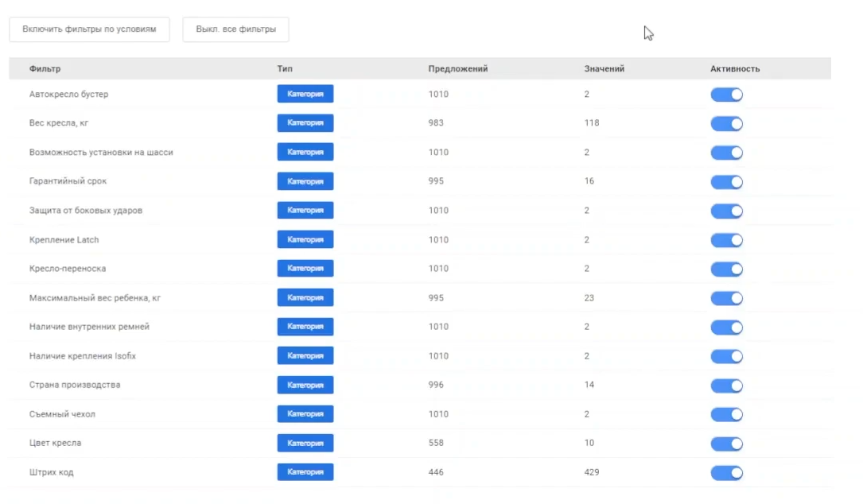Switch off Защита от боковых ударов toggle
The image size is (863, 504).
tap(726, 211)
